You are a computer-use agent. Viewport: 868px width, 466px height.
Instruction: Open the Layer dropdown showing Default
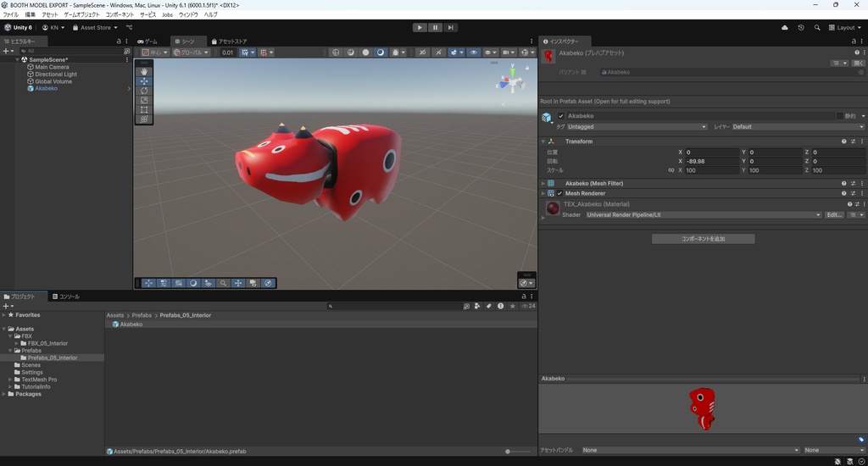pos(798,127)
